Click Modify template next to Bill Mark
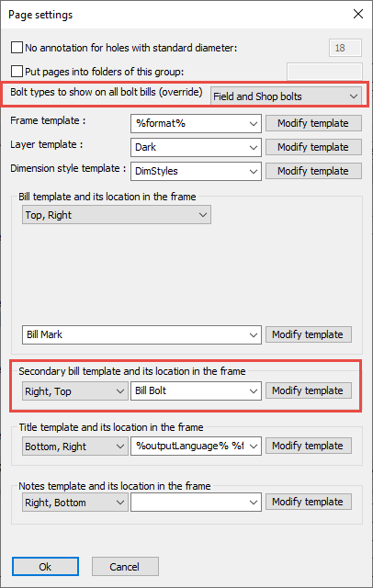The width and height of the screenshot is (373, 588). coord(309,334)
